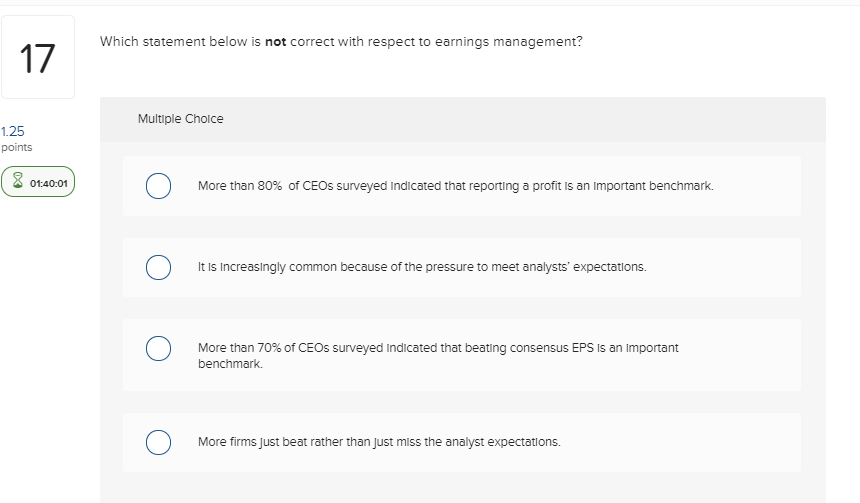The width and height of the screenshot is (860, 503).
Task: Click the text 'More firms just beat rather than just miss'
Action: tap(378, 442)
